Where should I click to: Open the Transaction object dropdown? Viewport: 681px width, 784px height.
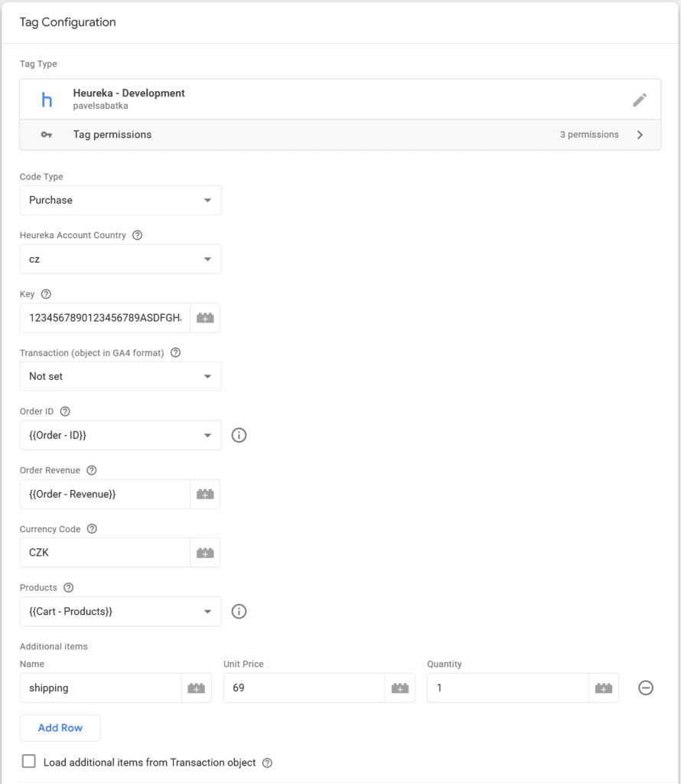tap(120, 377)
